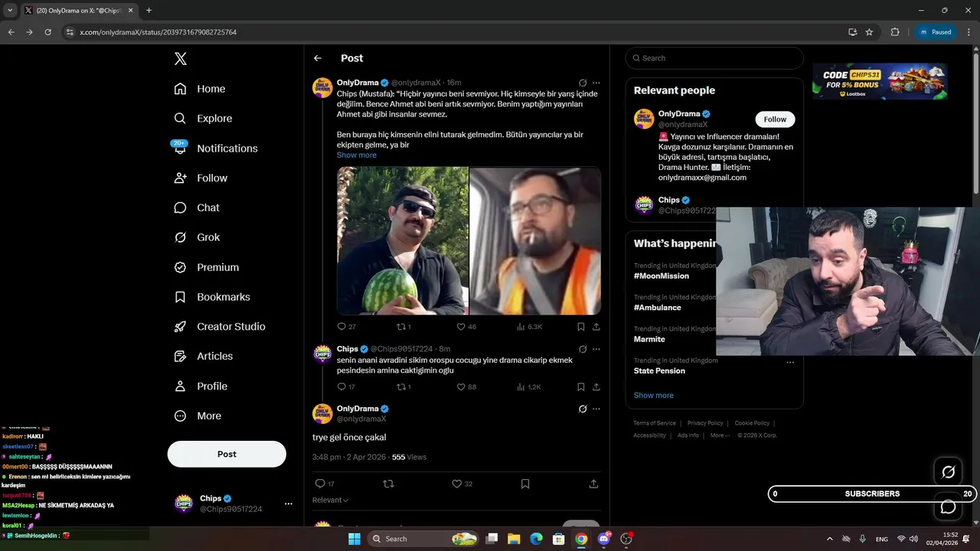The height and width of the screenshot is (551, 980).
Task: Open a new Chrome tab
Action: (149, 11)
